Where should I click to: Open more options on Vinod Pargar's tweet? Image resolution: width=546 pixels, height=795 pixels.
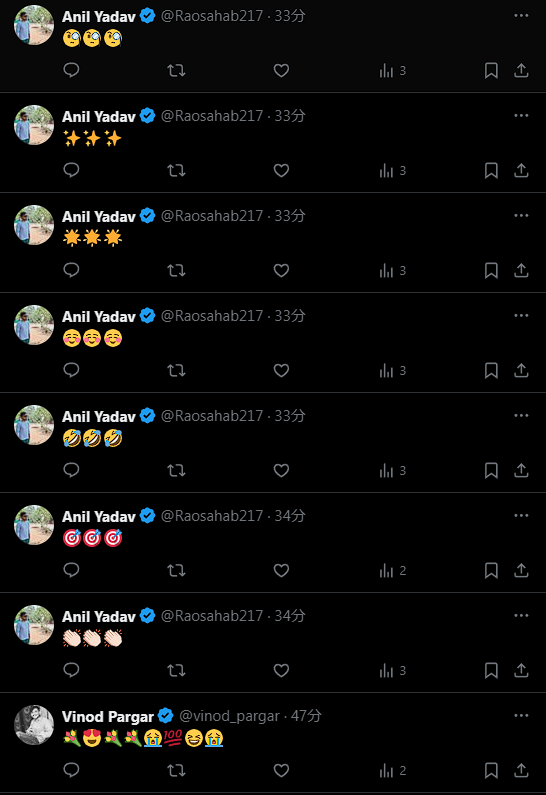pos(521,715)
